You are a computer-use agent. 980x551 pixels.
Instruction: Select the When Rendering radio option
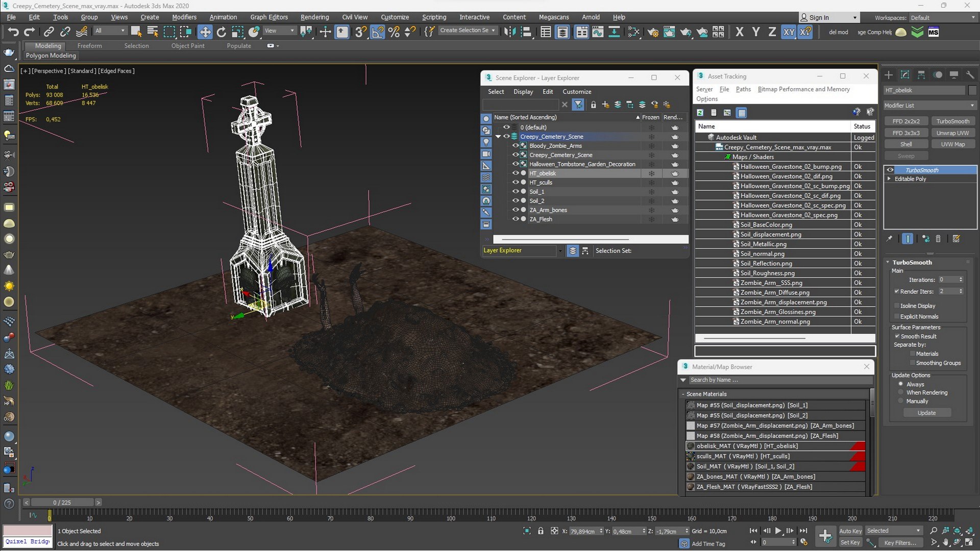click(x=901, y=392)
